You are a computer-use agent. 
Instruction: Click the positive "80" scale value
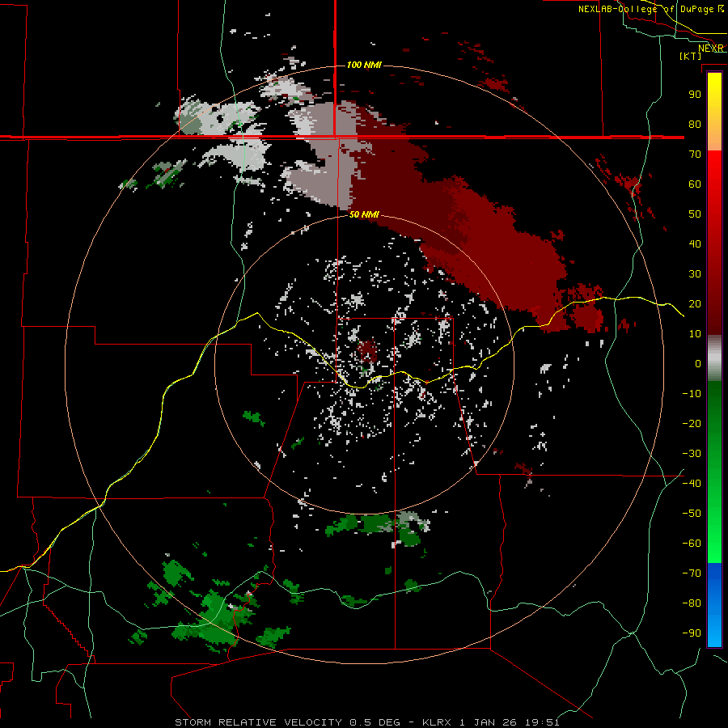pyautogui.click(x=695, y=124)
